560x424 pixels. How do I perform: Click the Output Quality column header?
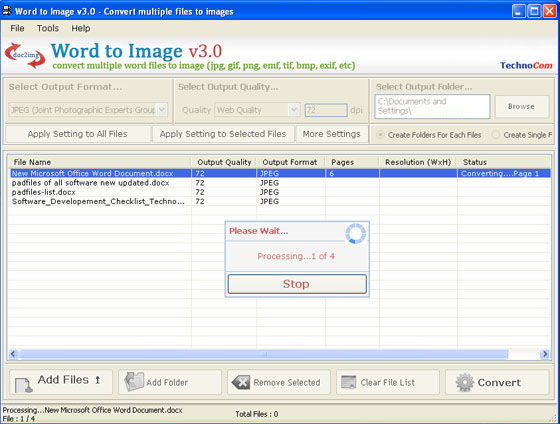(x=224, y=162)
